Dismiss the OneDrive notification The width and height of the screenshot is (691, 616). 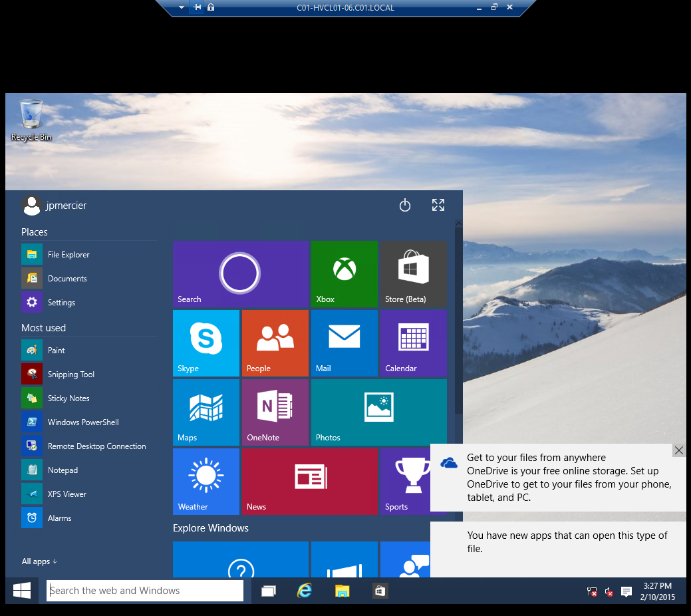(x=678, y=450)
